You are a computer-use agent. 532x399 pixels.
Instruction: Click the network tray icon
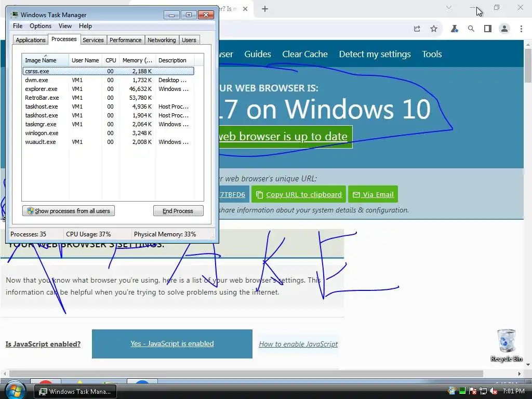pos(483,391)
